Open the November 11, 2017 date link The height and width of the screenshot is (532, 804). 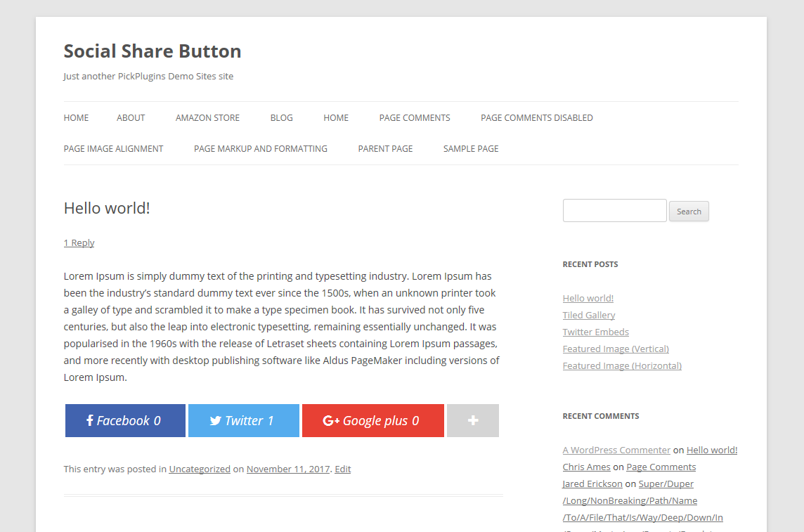(x=288, y=469)
